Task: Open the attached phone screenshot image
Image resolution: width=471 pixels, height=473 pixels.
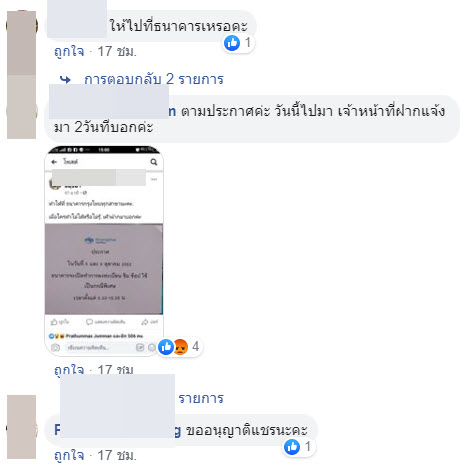Action: coord(104,251)
